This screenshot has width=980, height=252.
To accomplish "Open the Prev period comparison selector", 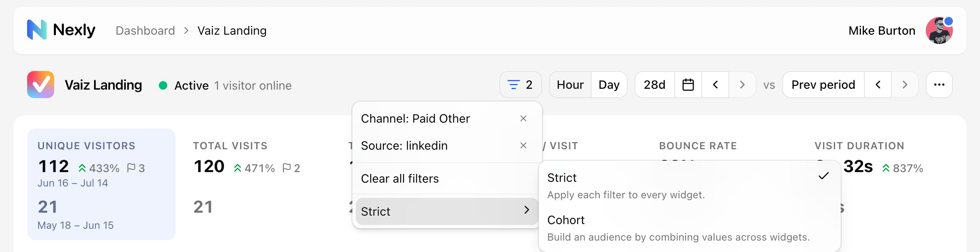I will [x=823, y=85].
